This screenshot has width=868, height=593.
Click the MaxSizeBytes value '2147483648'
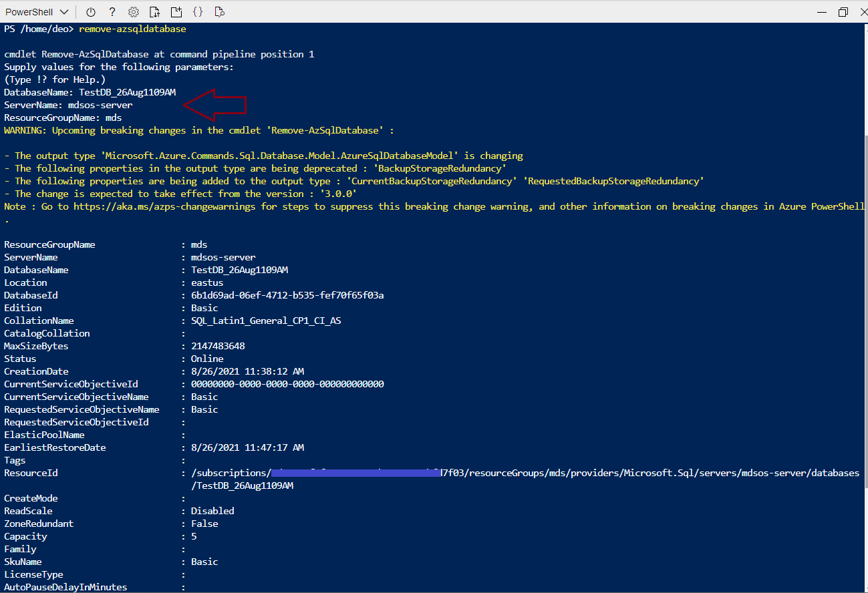point(218,346)
